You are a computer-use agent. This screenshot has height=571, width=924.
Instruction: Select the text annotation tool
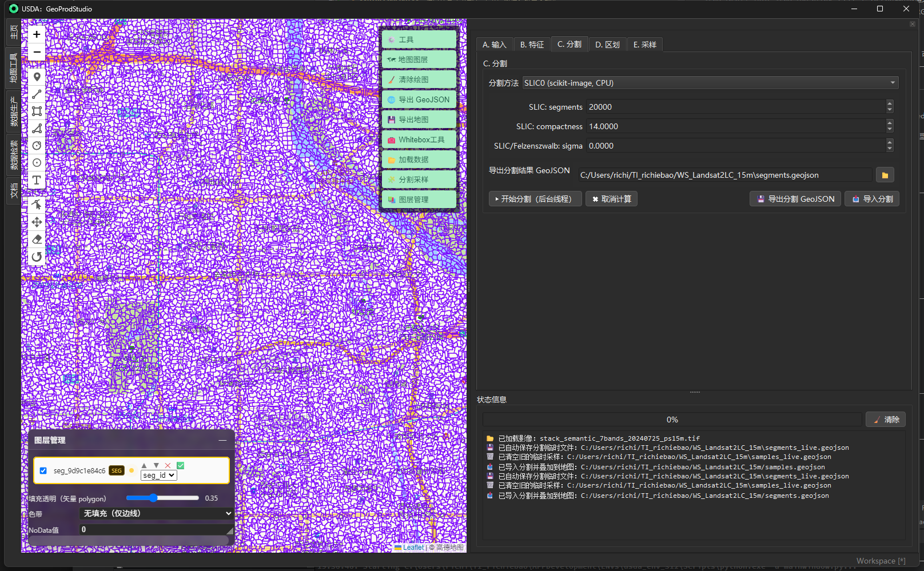tap(37, 180)
